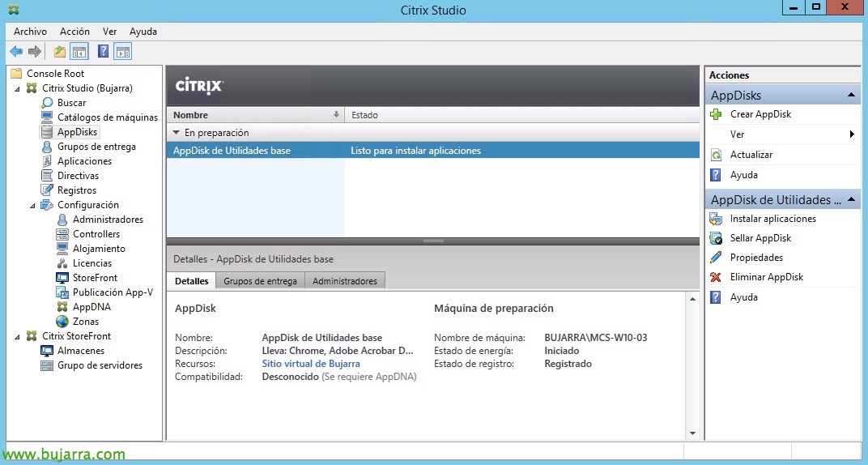Click the Back arrow toolbar icon

pyautogui.click(x=16, y=52)
